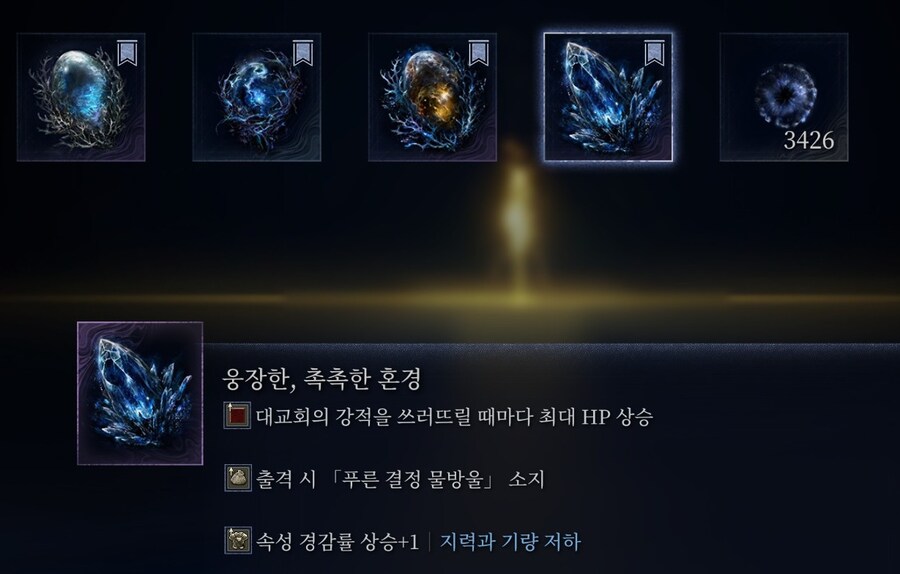This screenshot has height=574, width=900.
Task: Toggle the bookmark flag on the swirling blue orb relic
Action: pyautogui.click(x=303, y=53)
